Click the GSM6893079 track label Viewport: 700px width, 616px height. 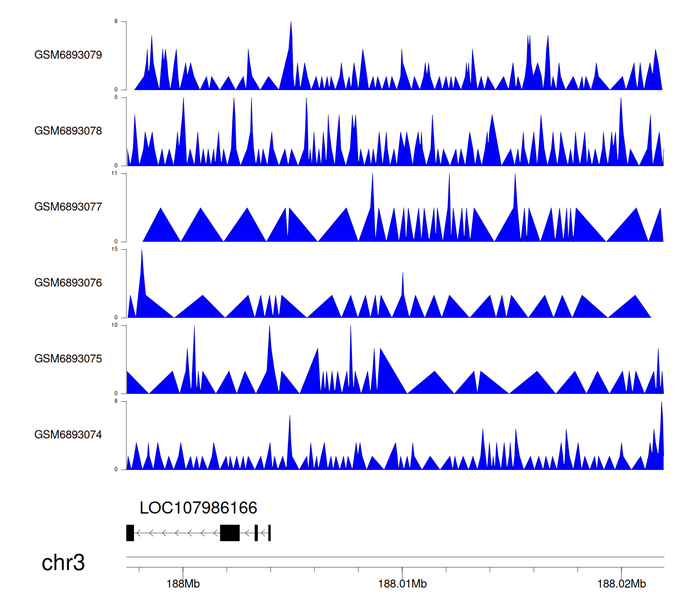click(x=68, y=55)
